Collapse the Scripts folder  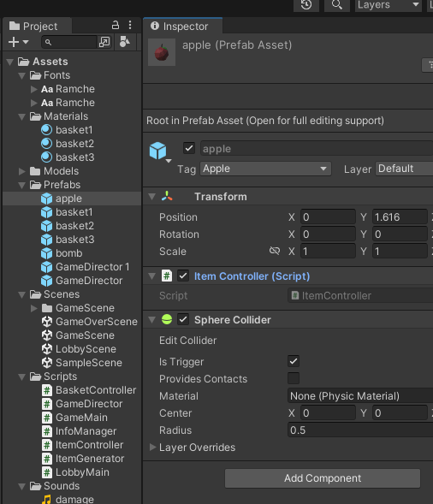(x=22, y=377)
